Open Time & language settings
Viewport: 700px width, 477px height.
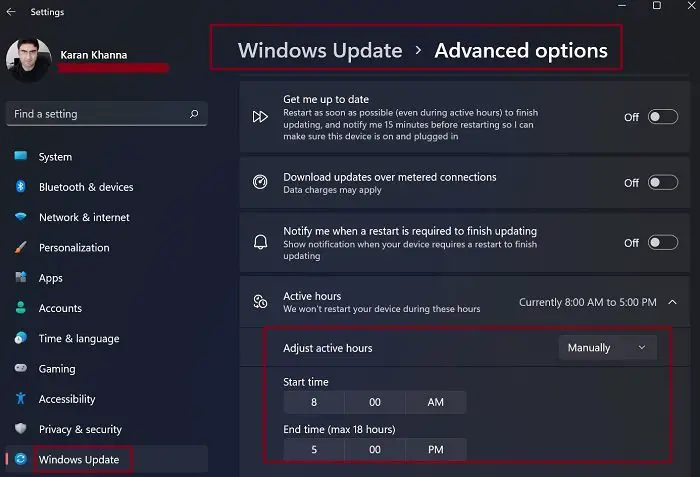[x=106, y=339]
